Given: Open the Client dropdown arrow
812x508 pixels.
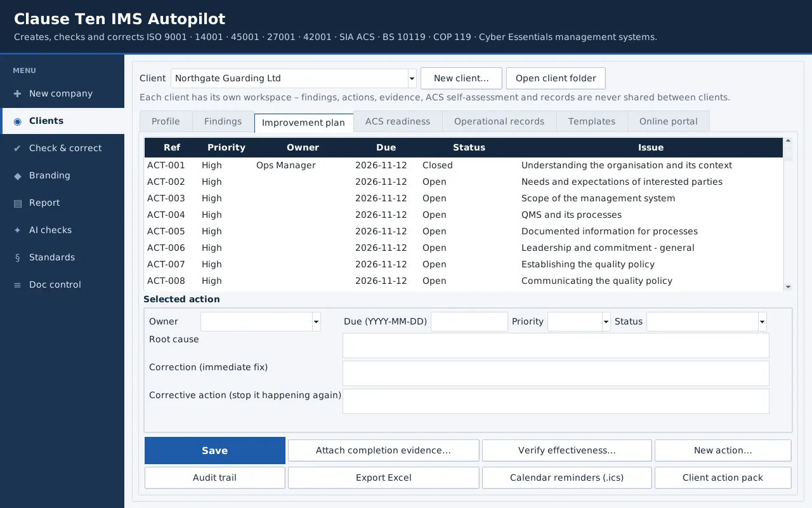Looking at the screenshot, I should (412, 79).
